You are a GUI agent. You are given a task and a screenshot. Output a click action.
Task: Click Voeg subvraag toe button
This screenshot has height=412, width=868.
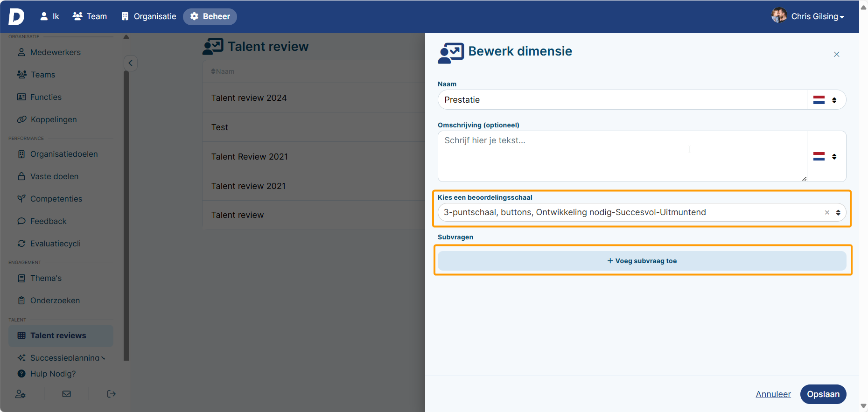(x=642, y=261)
